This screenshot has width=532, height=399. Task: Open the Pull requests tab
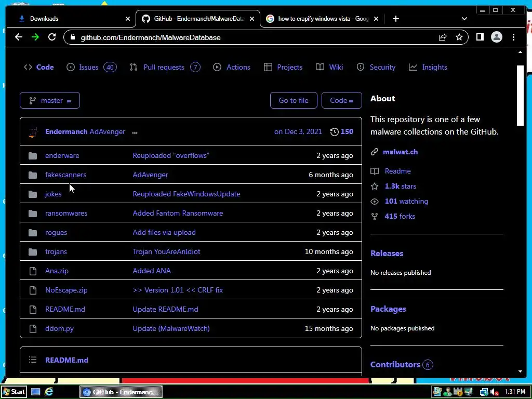point(165,67)
